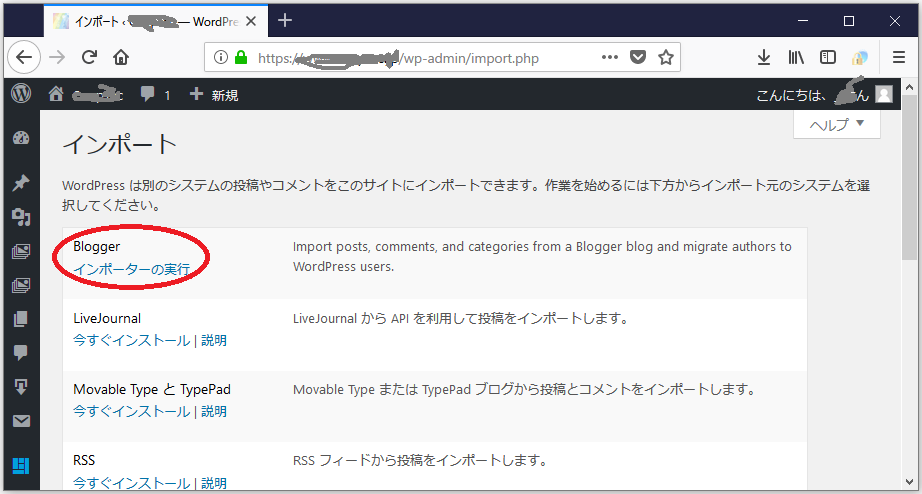Run the Blogger importer link
The width and height of the screenshot is (922, 494).
(131, 269)
